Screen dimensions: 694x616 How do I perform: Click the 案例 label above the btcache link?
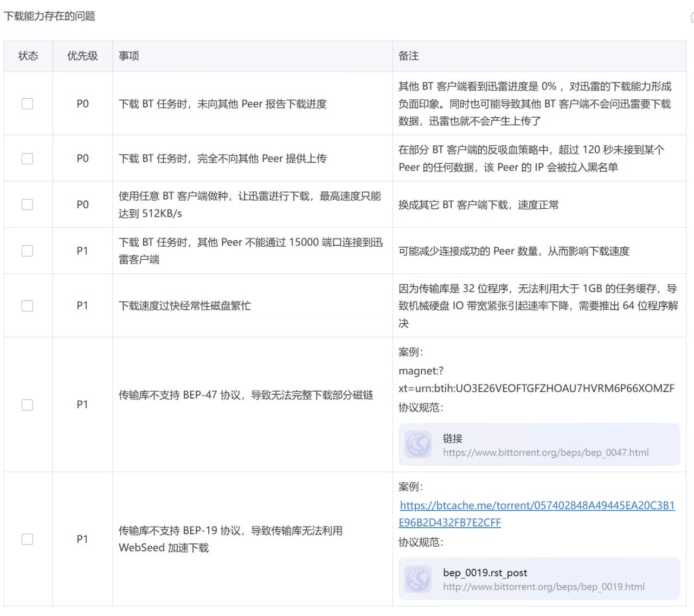[410, 486]
